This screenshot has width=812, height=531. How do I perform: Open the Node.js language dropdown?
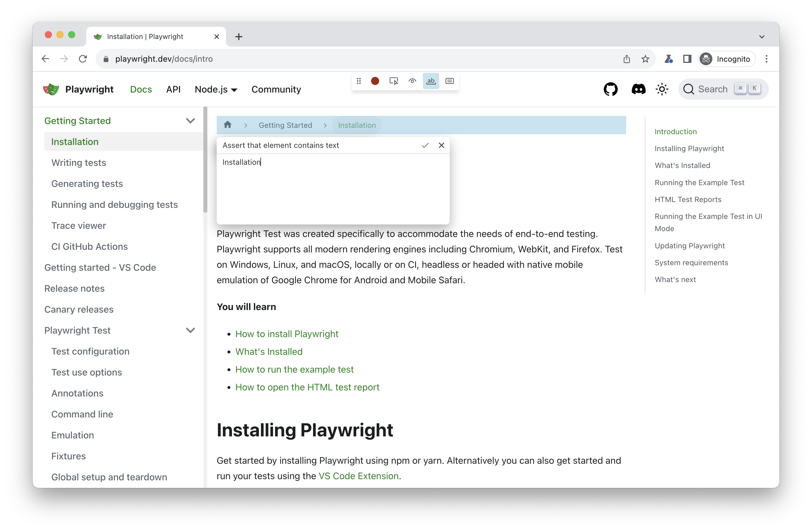coord(216,89)
